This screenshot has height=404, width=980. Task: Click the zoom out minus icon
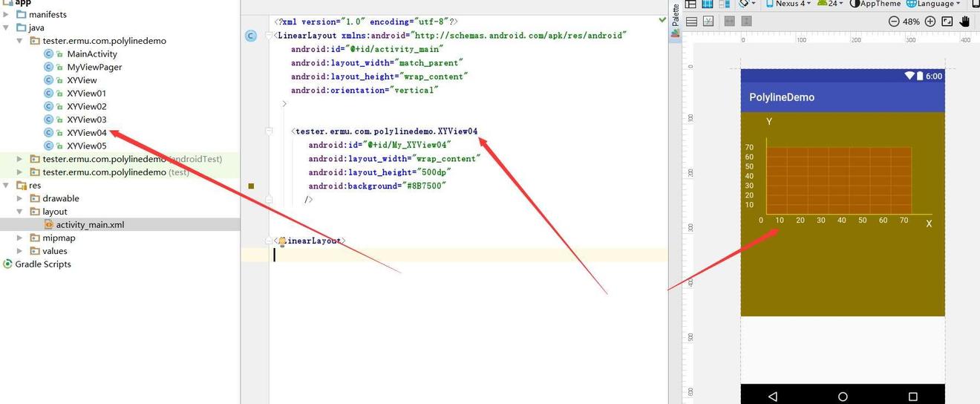[894, 22]
